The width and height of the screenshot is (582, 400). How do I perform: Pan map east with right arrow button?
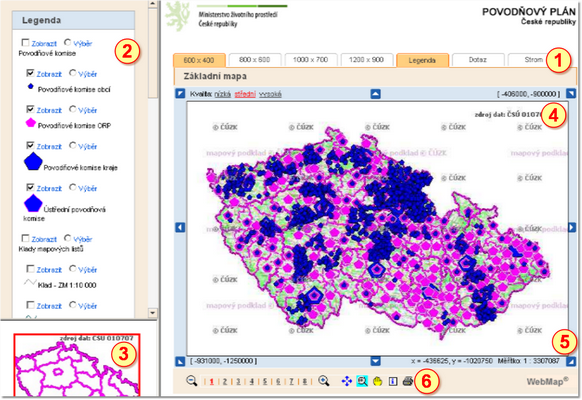(572, 227)
